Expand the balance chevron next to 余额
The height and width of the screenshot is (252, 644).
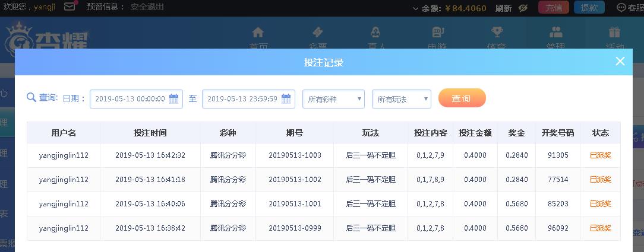(x=415, y=8)
